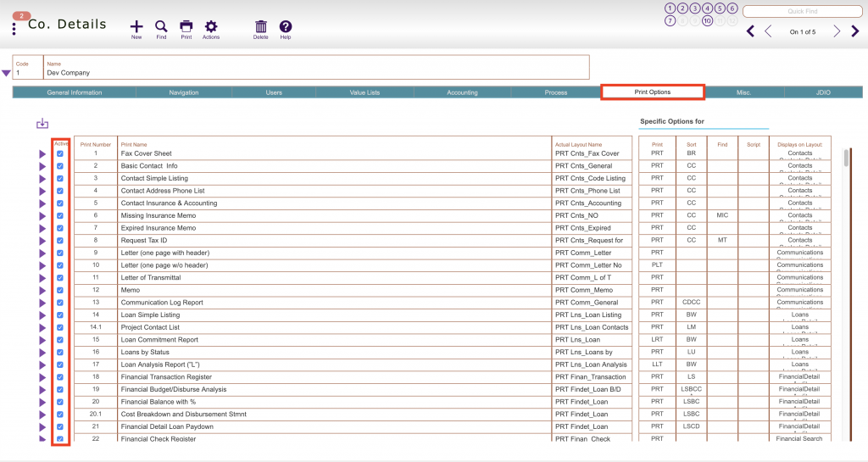The image size is (868, 462).
Task: Click the Name field showing Dev Company
Action: click(316, 68)
